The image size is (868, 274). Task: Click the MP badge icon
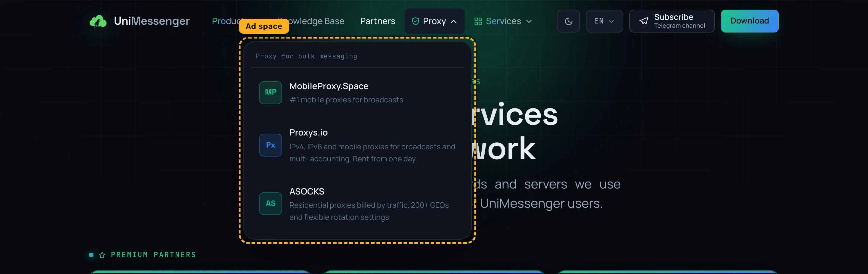270,92
